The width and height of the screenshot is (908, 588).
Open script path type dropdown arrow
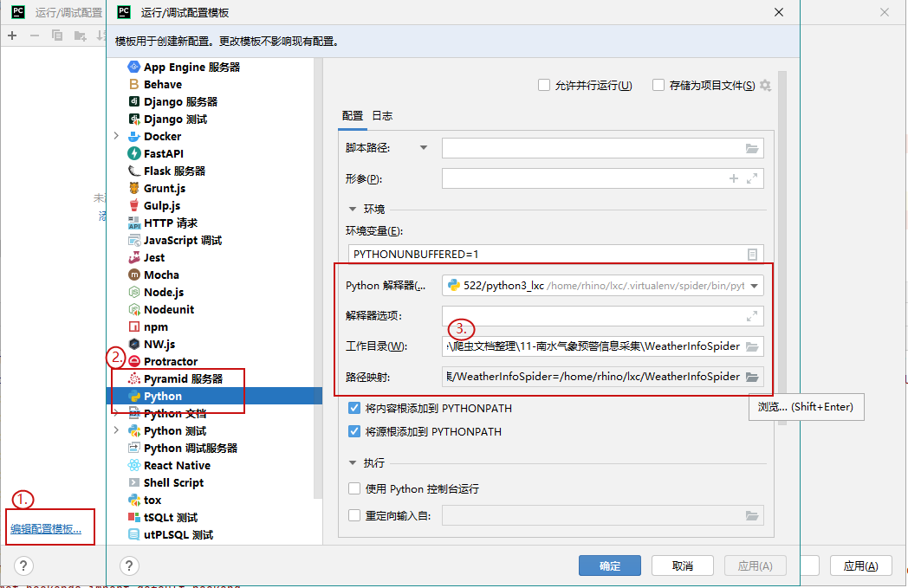[424, 148]
